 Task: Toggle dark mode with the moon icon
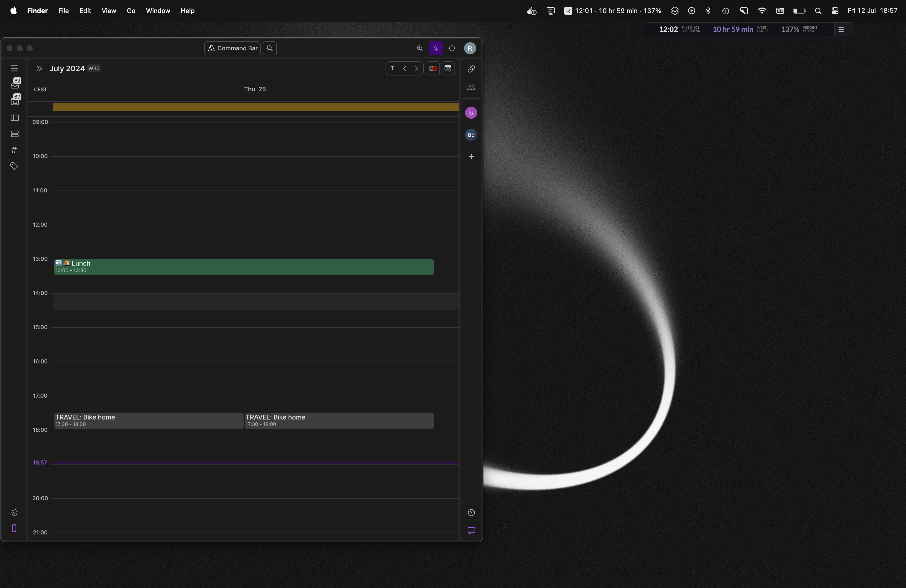pos(14,512)
